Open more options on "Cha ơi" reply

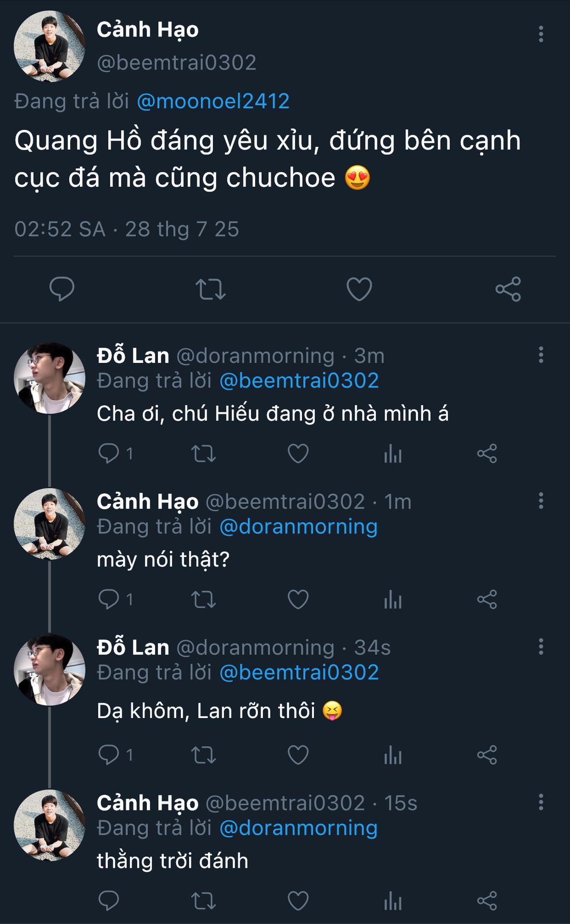(x=541, y=355)
